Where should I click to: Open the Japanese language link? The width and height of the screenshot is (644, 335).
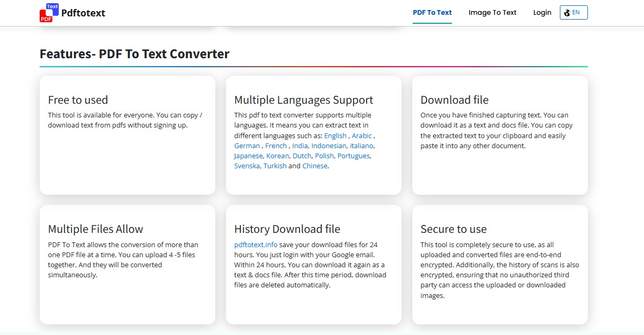(x=248, y=156)
